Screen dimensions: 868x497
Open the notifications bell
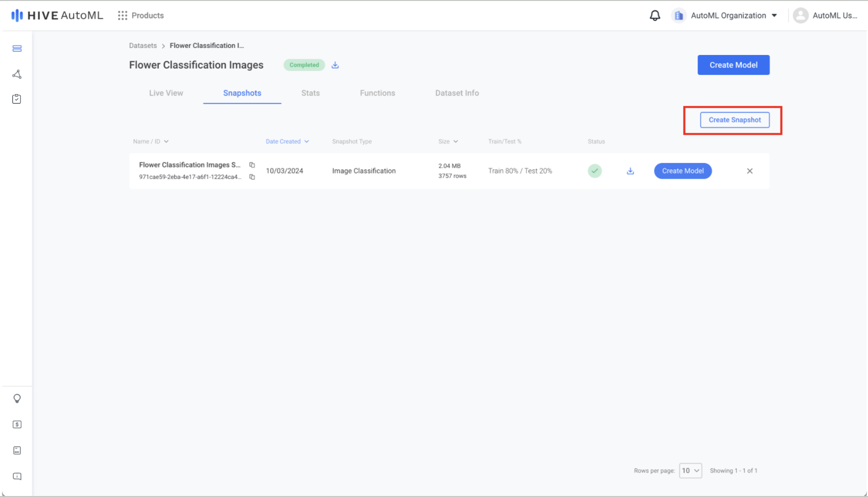pos(655,15)
